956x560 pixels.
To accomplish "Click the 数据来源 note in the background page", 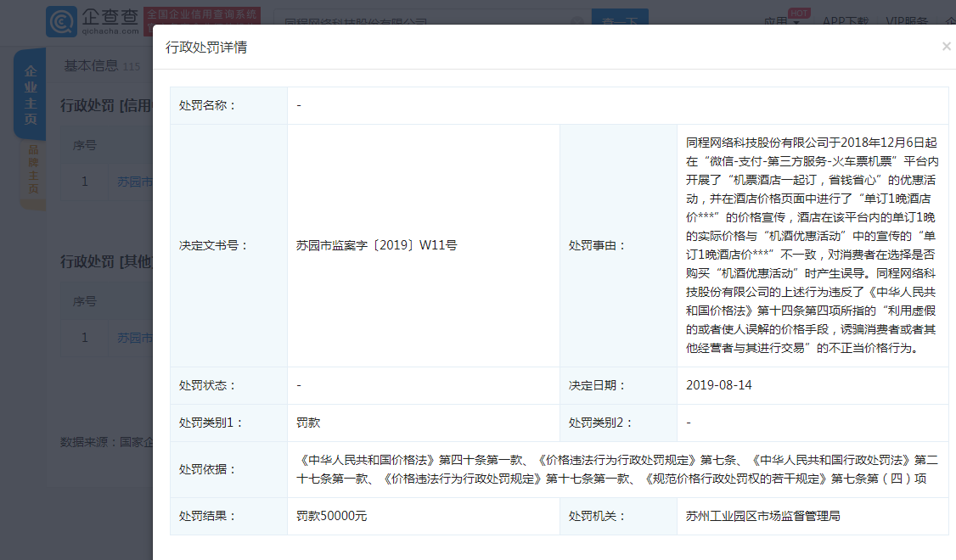I will coord(106,442).
